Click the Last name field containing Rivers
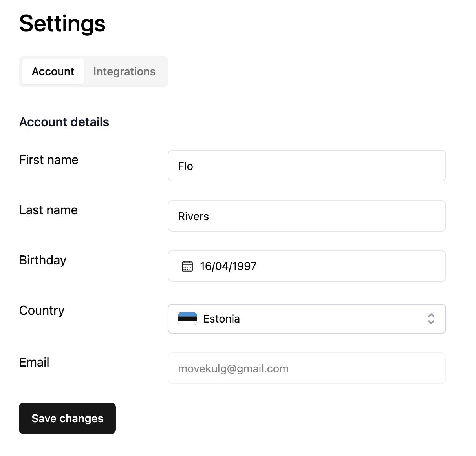 306,216
